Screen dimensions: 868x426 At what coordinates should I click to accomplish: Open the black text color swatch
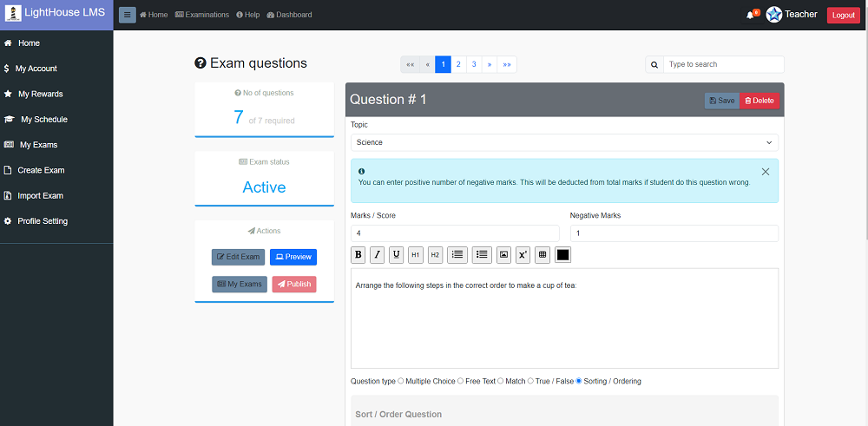(x=562, y=254)
